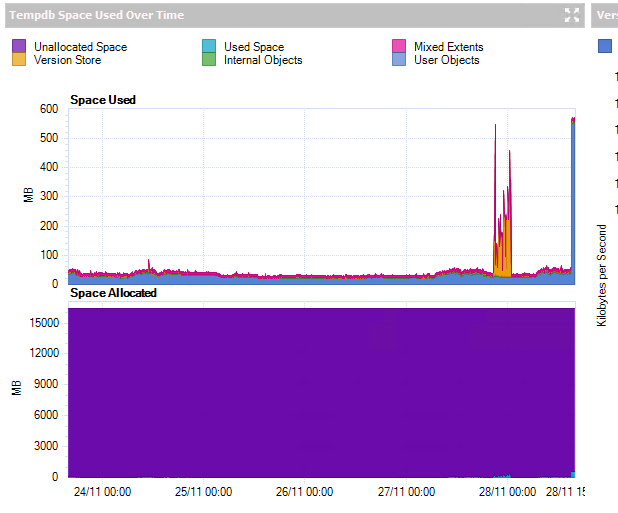Image resolution: width=618 pixels, height=513 pixels.
Task: Click the Tempdb Space Used Over Time header
Action: point(97,15)
